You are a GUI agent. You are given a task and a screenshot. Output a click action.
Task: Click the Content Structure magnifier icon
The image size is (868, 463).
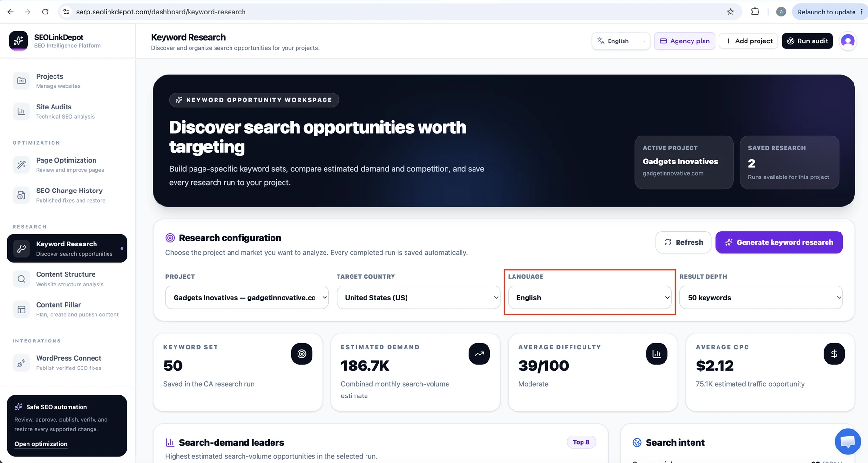click(x=21, y=279)
